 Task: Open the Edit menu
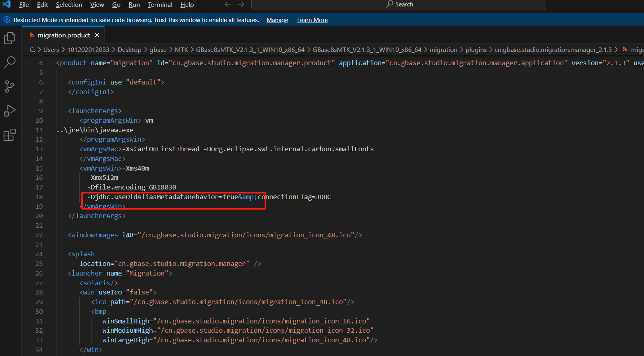(42, 4)
